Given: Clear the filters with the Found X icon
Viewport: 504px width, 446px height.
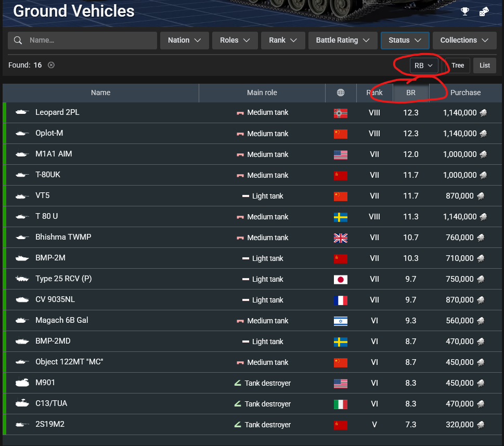Looking at the screenshot, I should [51, 65].
